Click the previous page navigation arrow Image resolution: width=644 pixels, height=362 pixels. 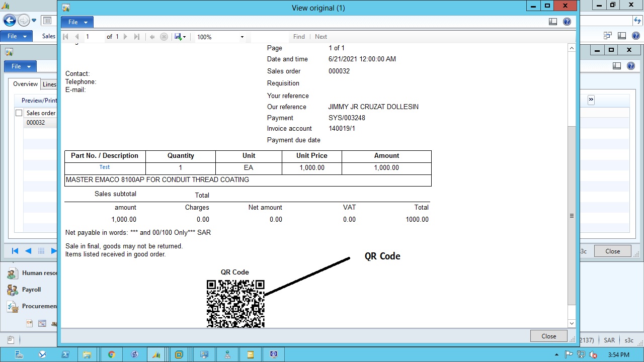tap(76, 36)
